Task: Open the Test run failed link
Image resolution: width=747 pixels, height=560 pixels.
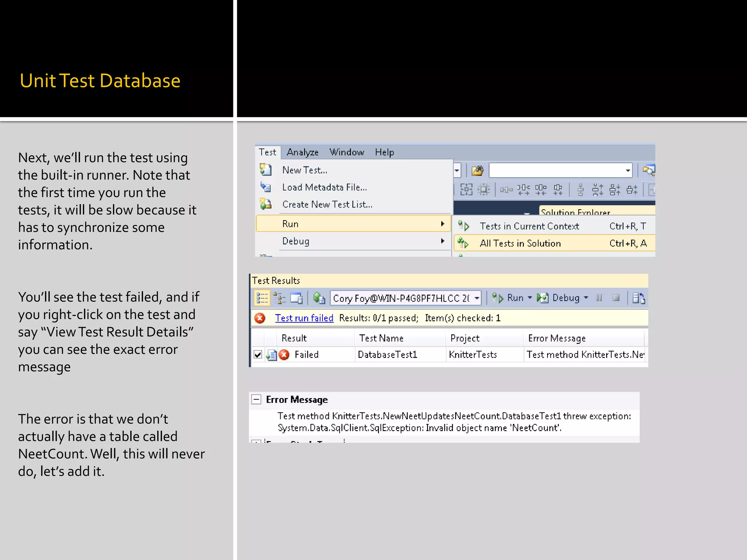Action: coord(304,318)
